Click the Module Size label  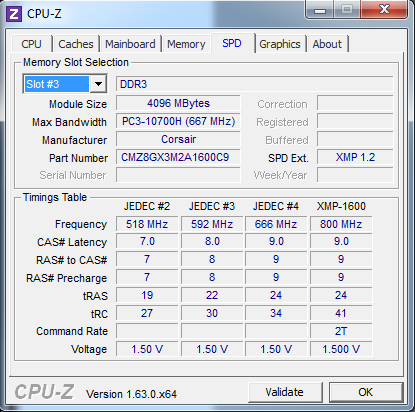(x=78, y=104)
